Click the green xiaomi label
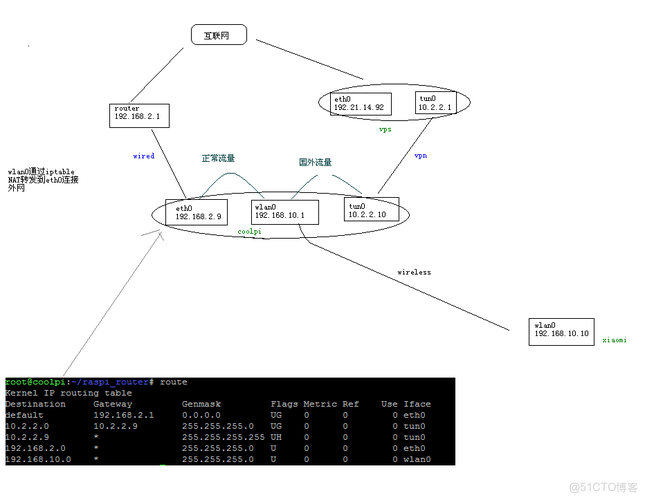 click(614, 340)
